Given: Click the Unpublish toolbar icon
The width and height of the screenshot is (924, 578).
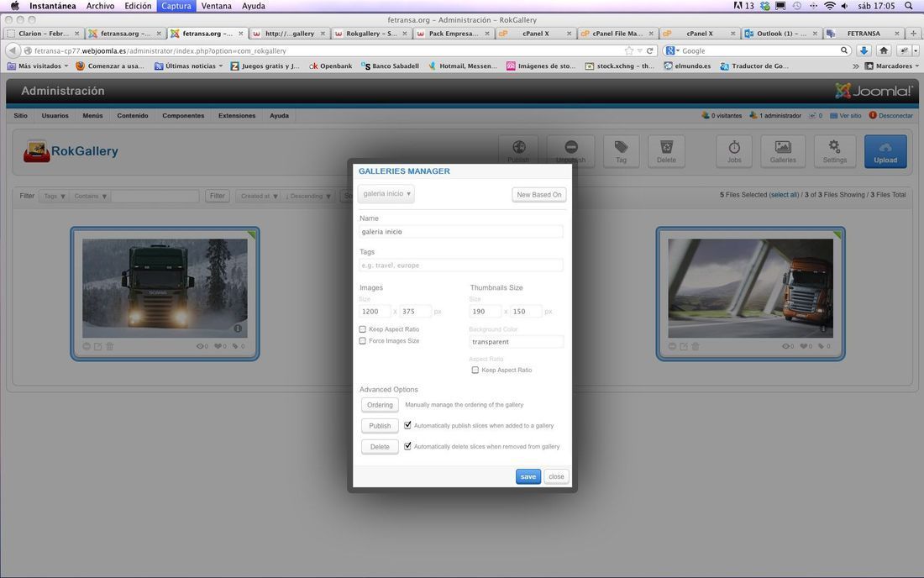Looking at the screenshot, I should [x=571, y=150].
